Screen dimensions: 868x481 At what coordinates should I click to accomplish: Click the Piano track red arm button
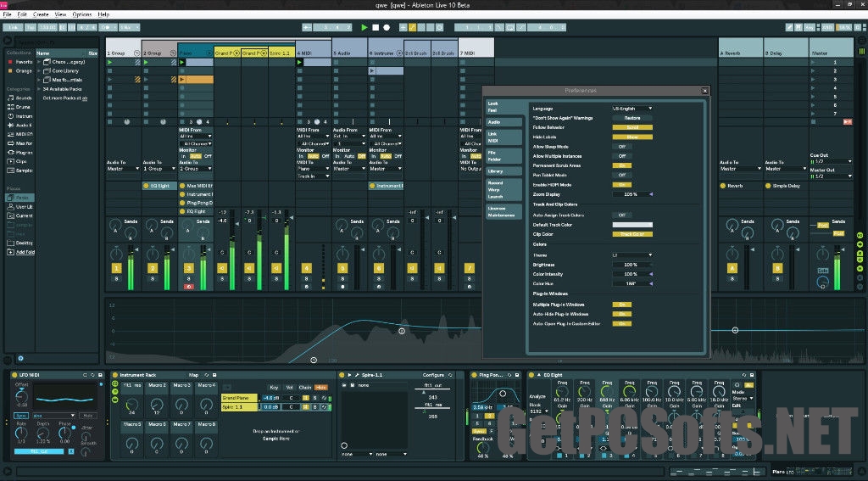point(188,287)
